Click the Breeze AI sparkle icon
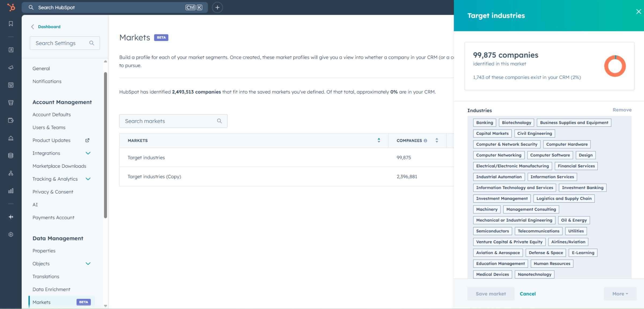The width and height of the screenshot is (644, 309). [x=11, y=217]
